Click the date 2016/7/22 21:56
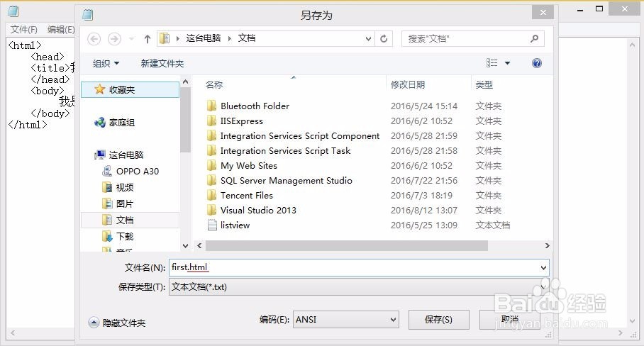The image size is (644, 346). 424,180
